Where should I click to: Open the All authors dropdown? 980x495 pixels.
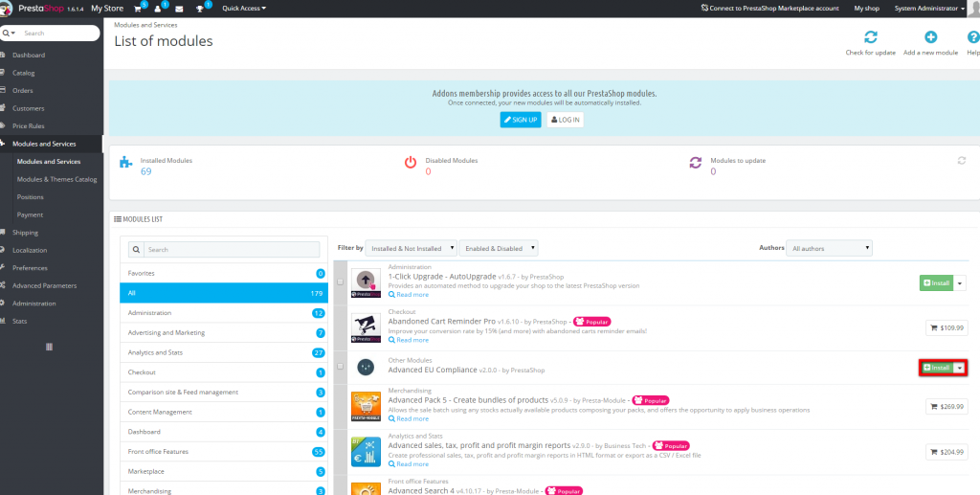click(829, 248)
